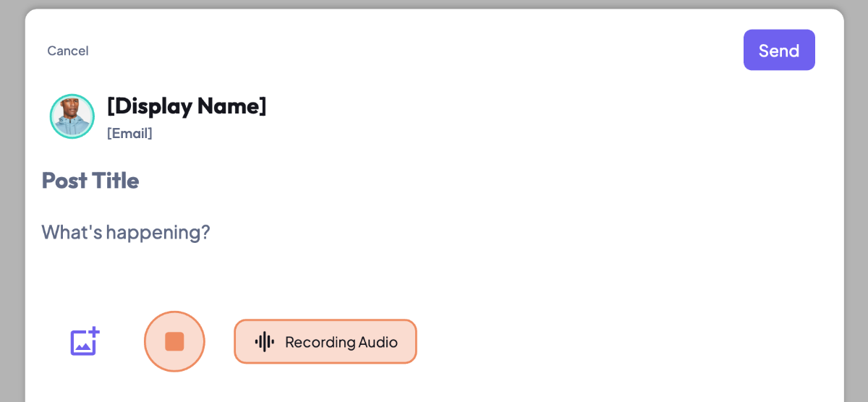Click the add image icon
The image size is (868, 402).
84,342
